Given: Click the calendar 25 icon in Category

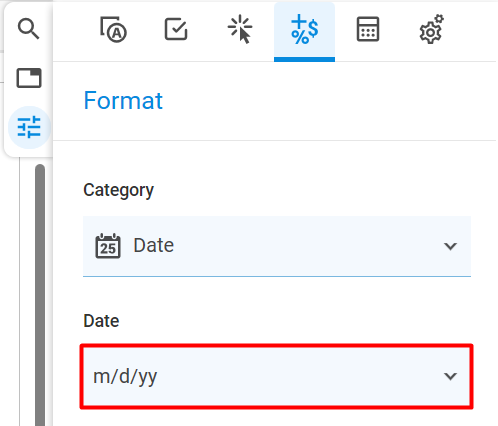Looking at the screenshot, I should 108,246.
